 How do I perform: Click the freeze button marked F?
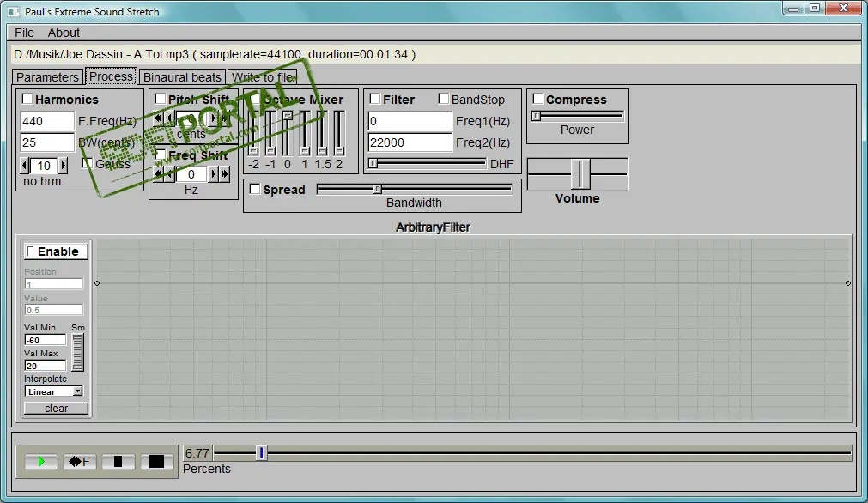80,462
